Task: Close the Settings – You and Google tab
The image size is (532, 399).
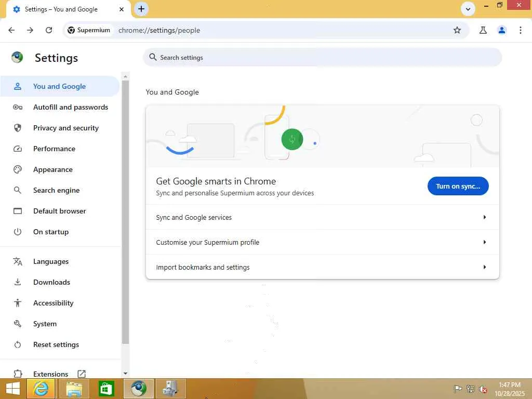Action: [122, 9]
